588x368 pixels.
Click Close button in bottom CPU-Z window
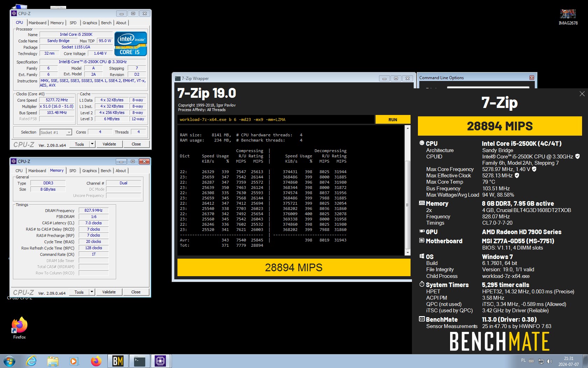coord(136,292)
